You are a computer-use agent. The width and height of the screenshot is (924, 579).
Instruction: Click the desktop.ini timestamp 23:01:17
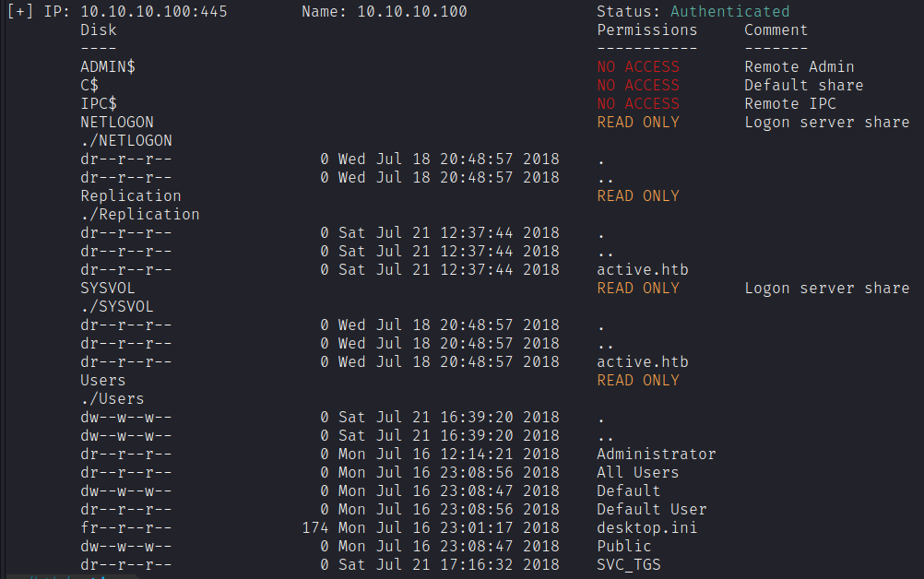tap(477, 527)
